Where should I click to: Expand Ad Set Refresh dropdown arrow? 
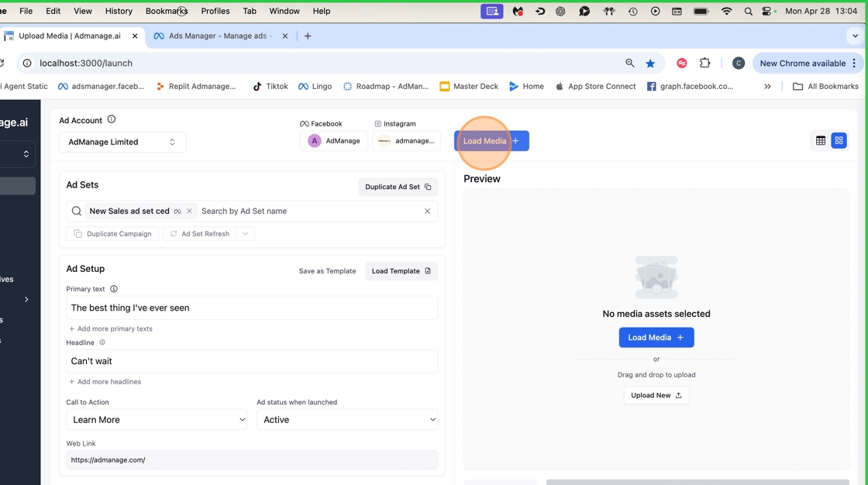[245, 234]
